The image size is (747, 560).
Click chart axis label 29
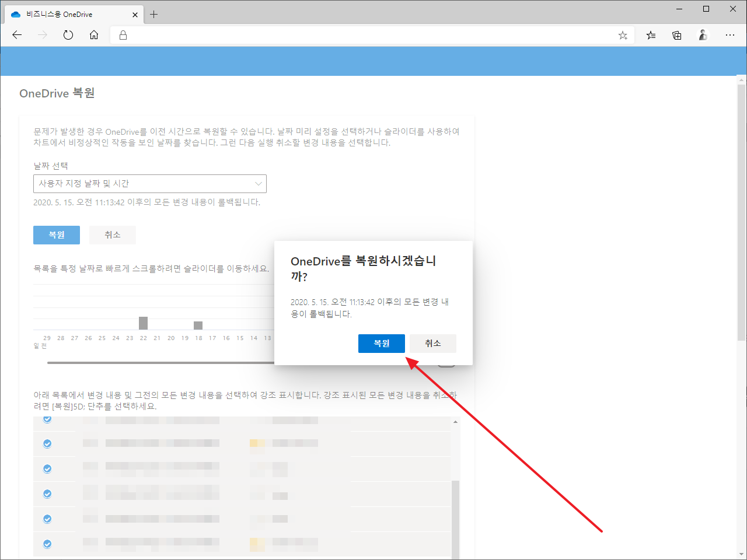pyautogui.click(x=47, y=338)
